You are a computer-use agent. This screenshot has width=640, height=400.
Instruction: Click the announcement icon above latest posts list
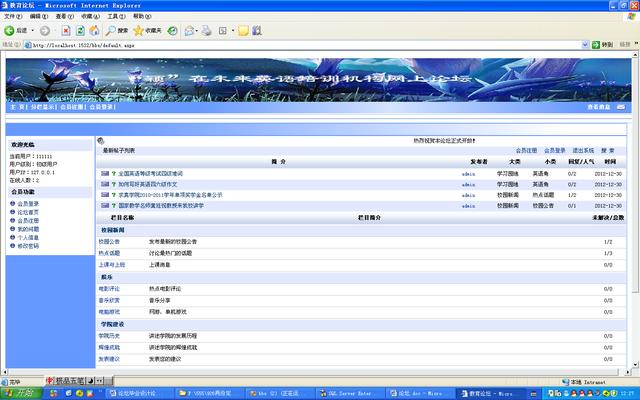(101, 141)
